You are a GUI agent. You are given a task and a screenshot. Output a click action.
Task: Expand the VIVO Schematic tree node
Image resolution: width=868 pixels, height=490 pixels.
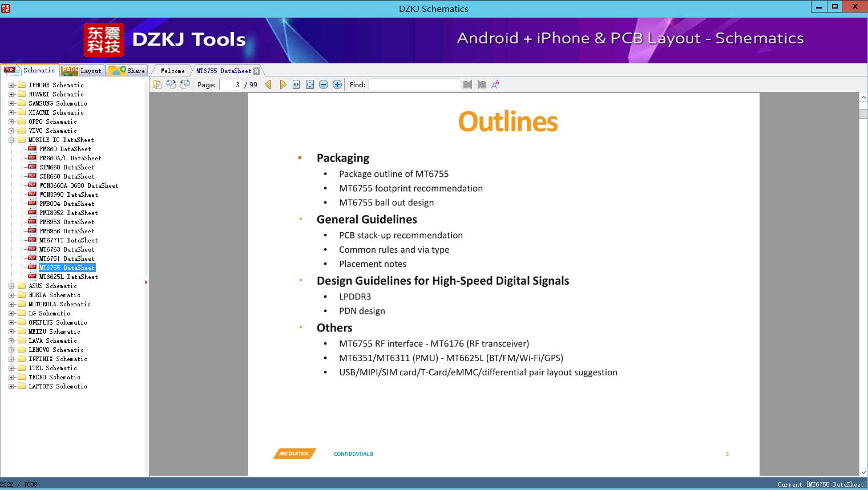point(11,131)
